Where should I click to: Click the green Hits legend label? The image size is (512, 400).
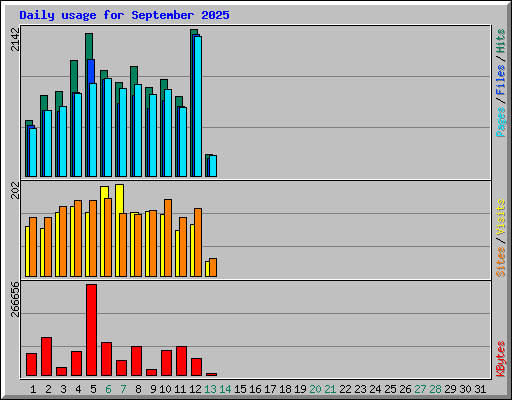[x=501, y=41]
